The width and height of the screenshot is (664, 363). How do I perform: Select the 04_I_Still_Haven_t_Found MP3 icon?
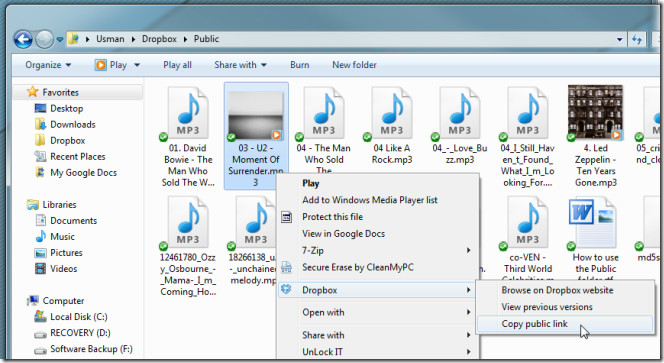528,113
